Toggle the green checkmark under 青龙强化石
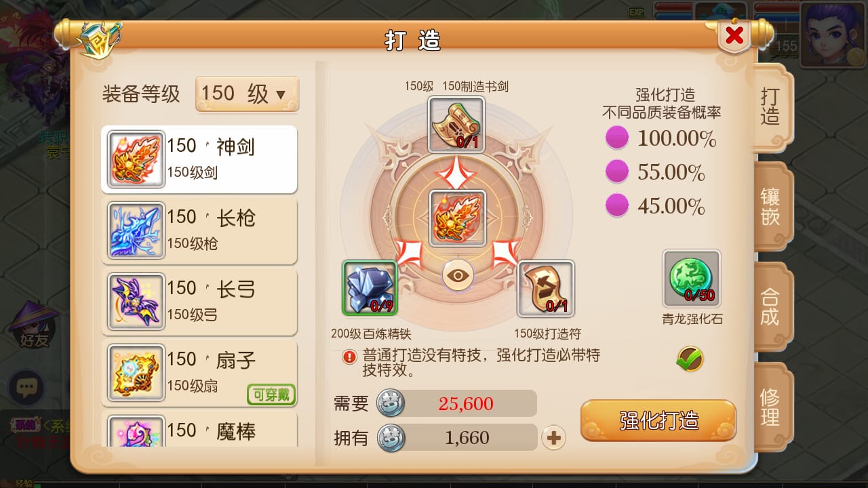The height and width of the screenshot is (488, 868). 690,359
